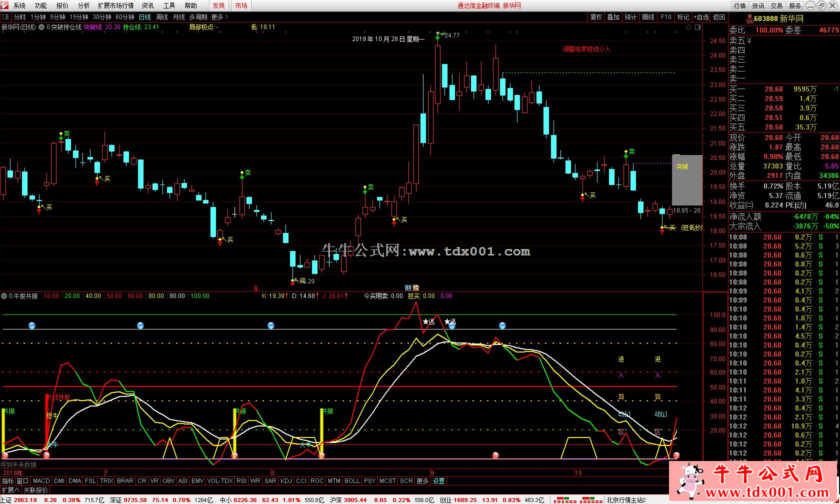
Task: Click the round dropdown icon next to 新华网(日线)
Action: click(x=41, y=27)
